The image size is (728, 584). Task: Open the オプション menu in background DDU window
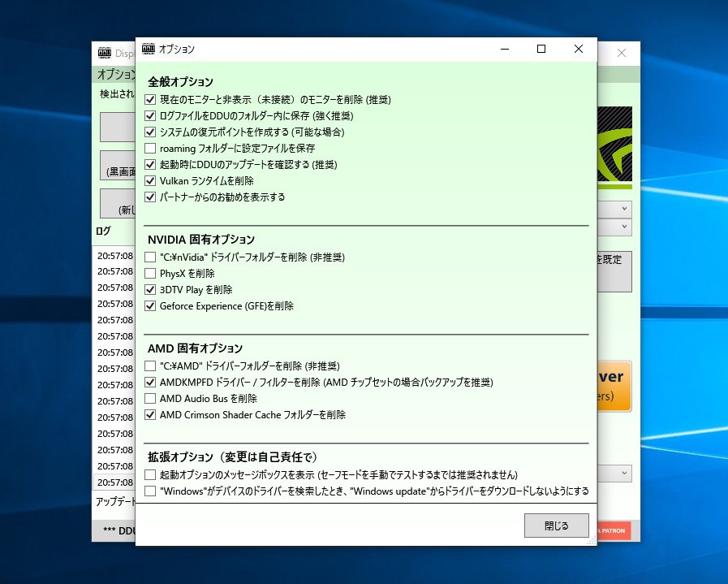tap(115, 75)
